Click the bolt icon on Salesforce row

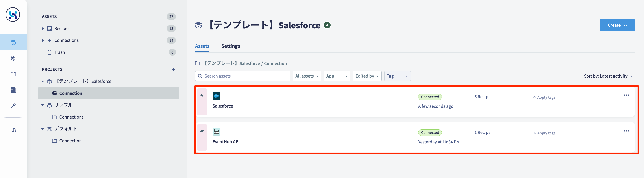(202, 95)
